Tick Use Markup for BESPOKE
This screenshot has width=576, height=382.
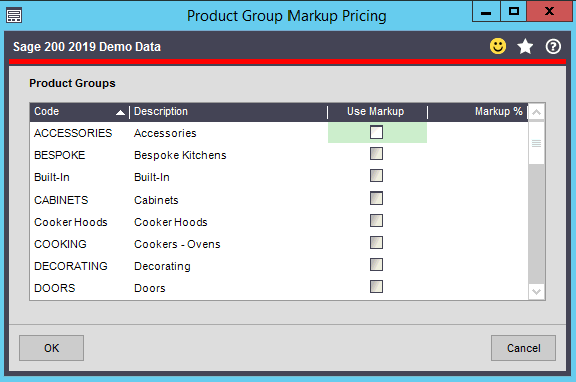point(376,154)
